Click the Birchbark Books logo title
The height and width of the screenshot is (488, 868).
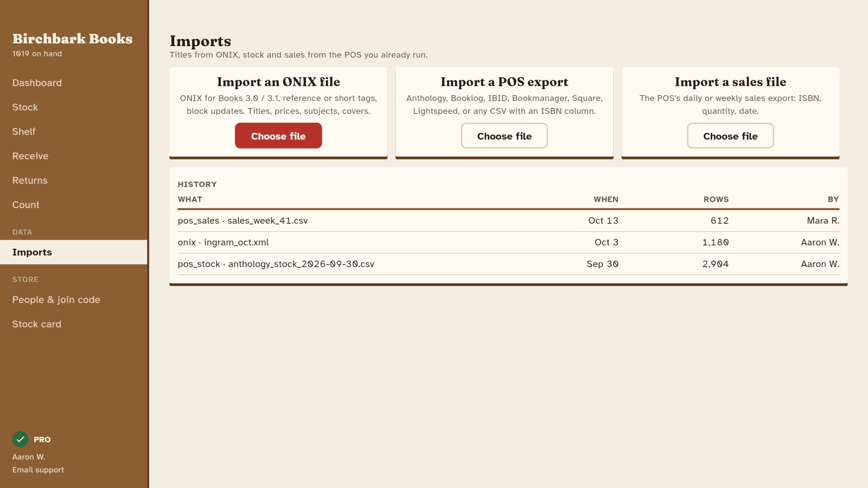click(72, 38)
